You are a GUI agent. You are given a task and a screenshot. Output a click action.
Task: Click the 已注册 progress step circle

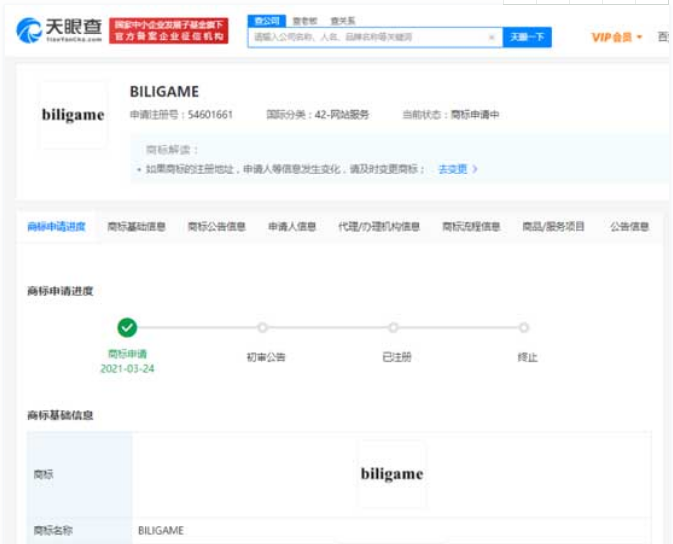[x=393, y=328]
